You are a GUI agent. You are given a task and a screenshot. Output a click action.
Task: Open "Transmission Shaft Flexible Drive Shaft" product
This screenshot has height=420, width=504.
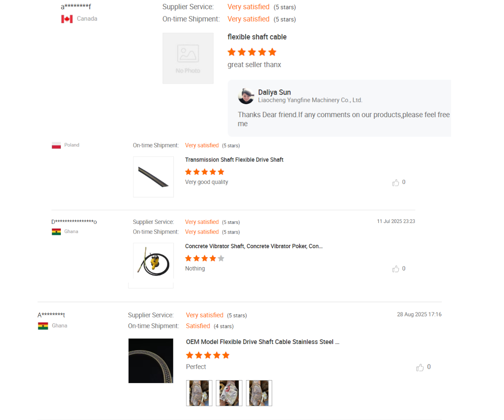234,160
